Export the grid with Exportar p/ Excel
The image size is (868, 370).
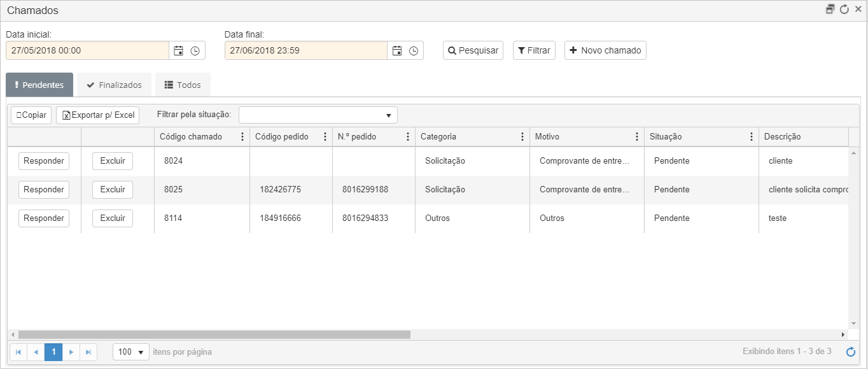coord(97,115)
